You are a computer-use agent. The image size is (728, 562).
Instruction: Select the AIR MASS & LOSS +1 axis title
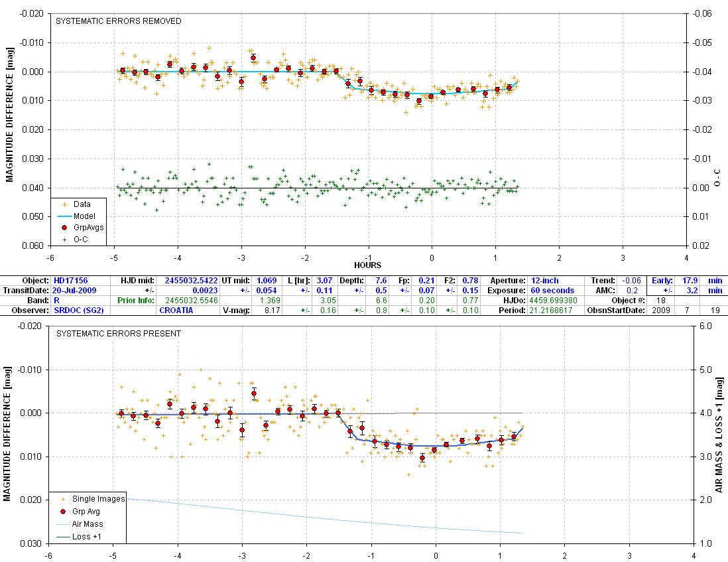(x=719, y=435)
